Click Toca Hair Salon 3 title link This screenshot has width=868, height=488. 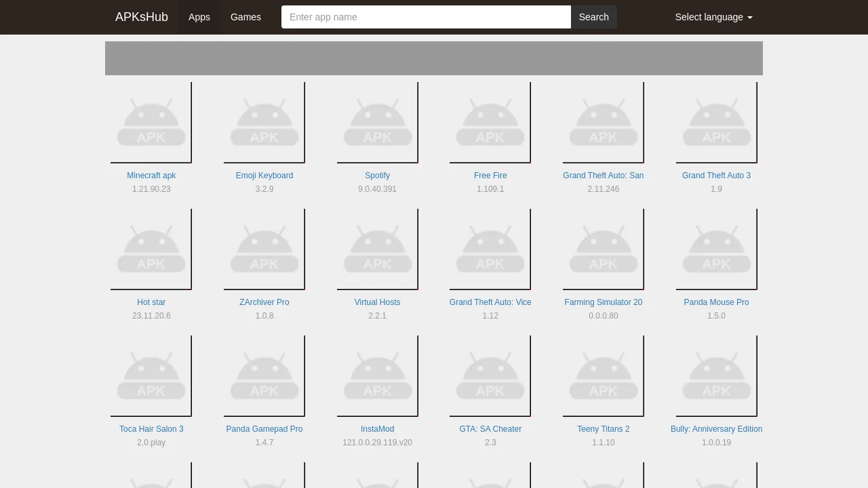pos(151,429)
